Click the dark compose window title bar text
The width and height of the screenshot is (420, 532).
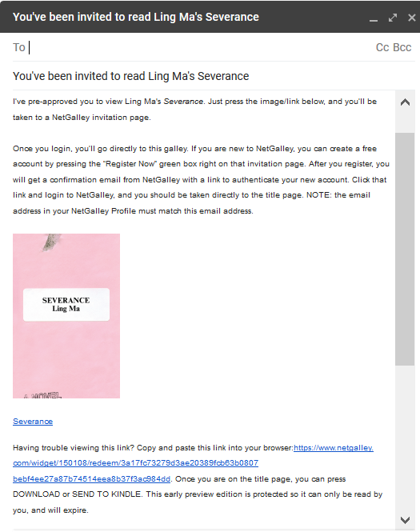pyautogui.click(x=136, y=17)
